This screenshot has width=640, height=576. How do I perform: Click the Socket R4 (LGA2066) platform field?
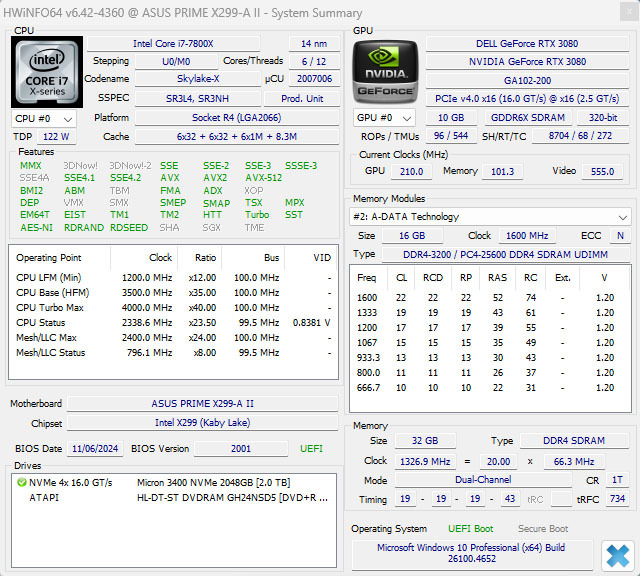point(237,118)
